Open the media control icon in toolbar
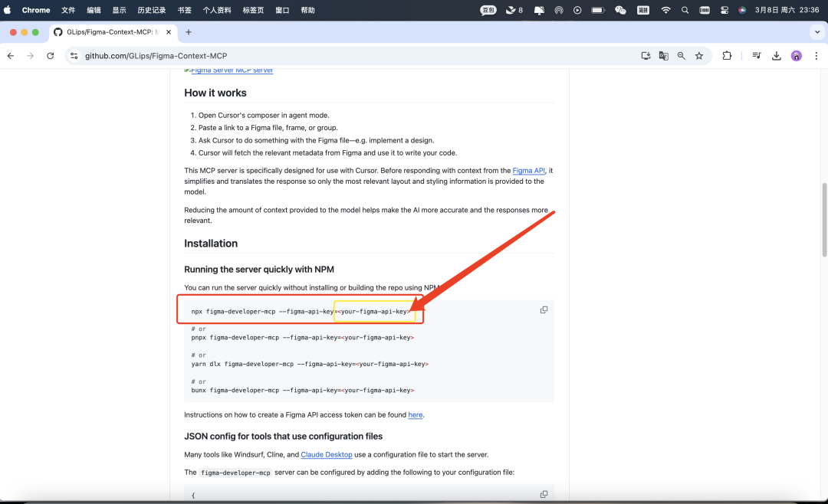 pyautogui.click(x=757, y=56)
